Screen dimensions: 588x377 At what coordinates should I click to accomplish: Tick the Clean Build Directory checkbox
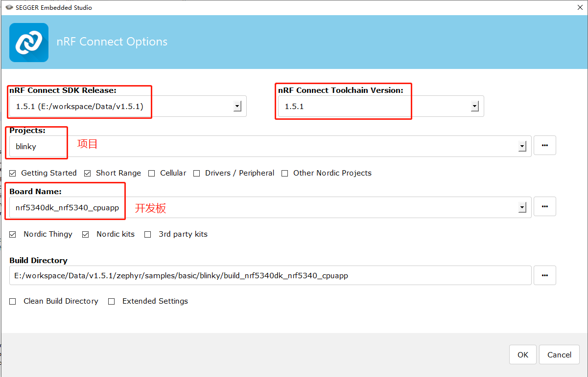coord(13,301)
